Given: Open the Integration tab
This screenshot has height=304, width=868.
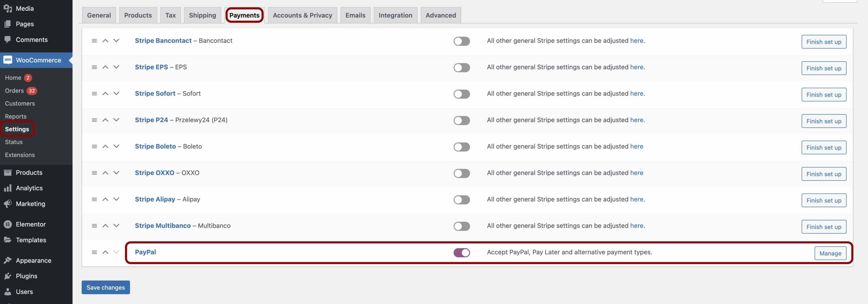Looking at the screenshot, I should coord(395,15).
